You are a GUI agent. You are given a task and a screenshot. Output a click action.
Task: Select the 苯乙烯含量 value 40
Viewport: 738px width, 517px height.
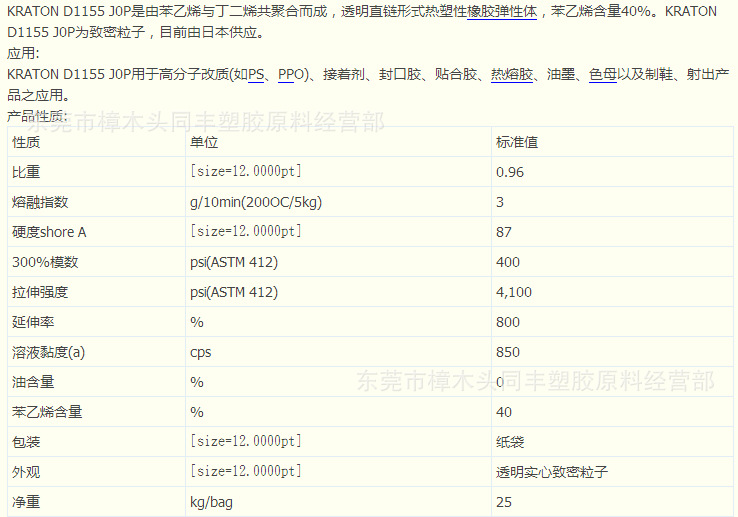click(504, 412)
